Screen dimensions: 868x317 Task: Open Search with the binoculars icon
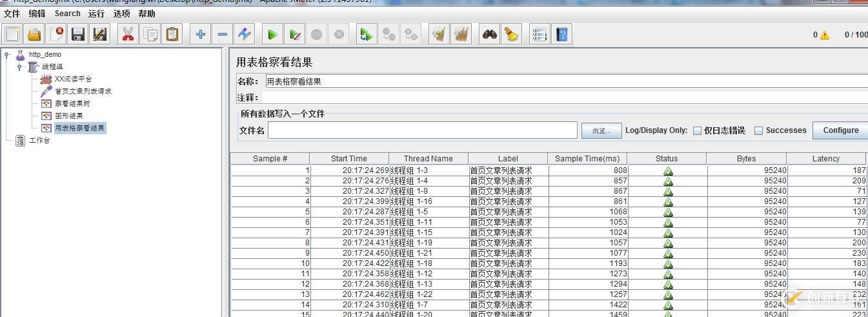(489, 34)
